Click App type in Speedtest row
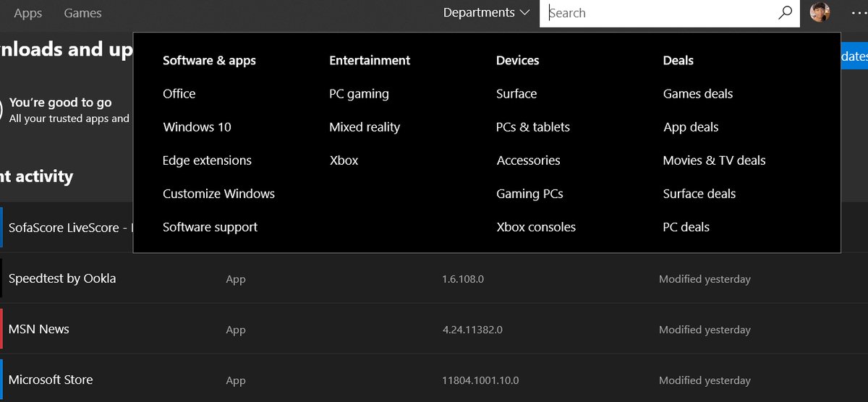 coord(236,279)
